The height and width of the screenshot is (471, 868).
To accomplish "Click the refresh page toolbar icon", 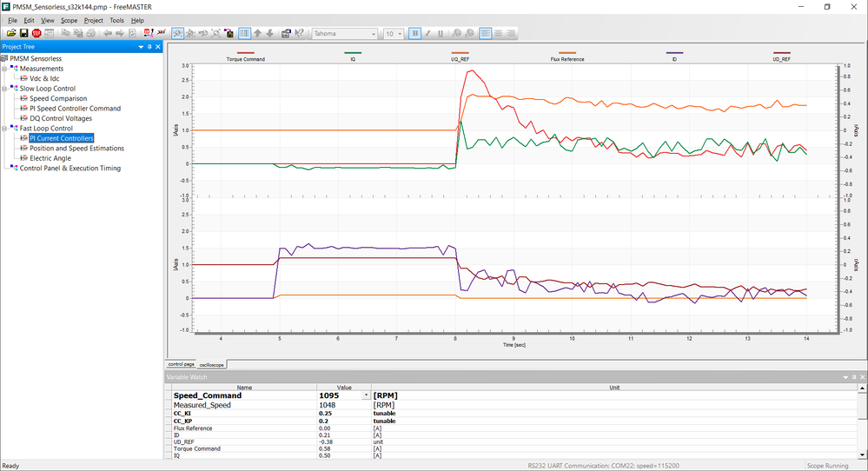I will tap(132, 33).
